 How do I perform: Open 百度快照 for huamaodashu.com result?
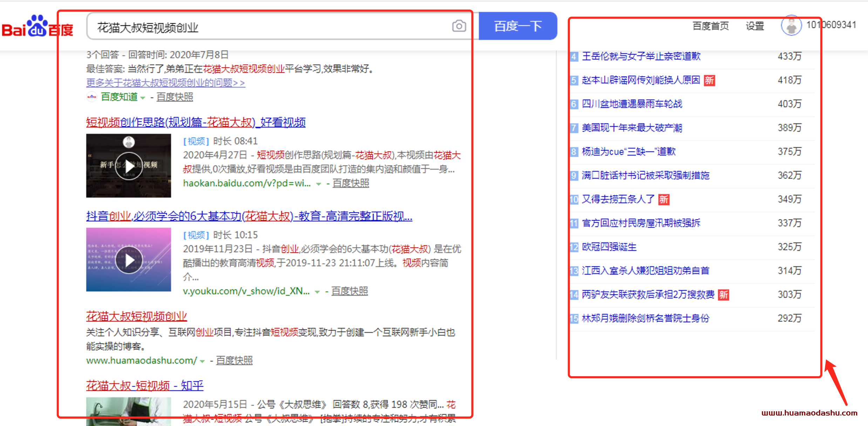coord(234,360)
